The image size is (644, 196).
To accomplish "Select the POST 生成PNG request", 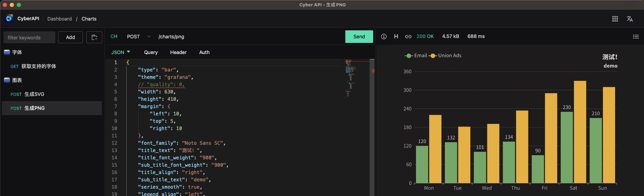I will tap(52, 108).
